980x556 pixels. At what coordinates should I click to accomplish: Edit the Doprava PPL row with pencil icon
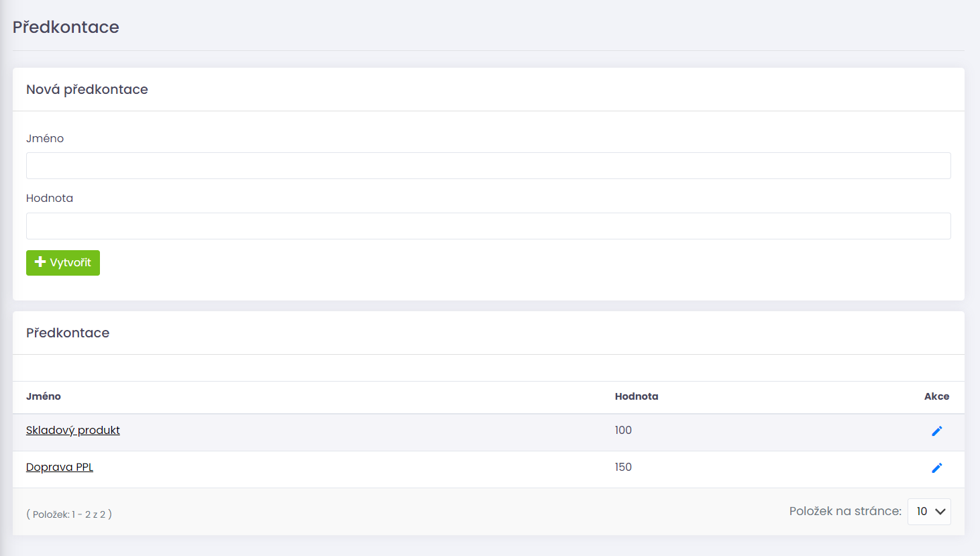pos(937,468)
